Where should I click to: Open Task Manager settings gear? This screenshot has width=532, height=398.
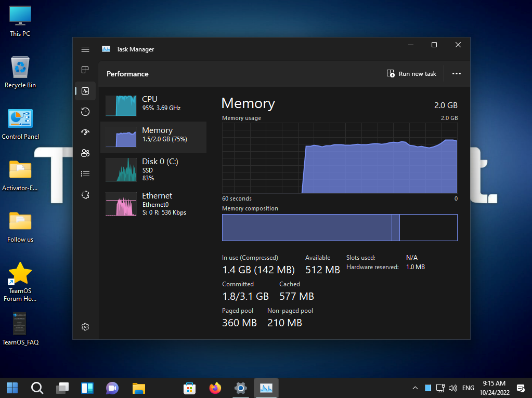pos(85,327)
